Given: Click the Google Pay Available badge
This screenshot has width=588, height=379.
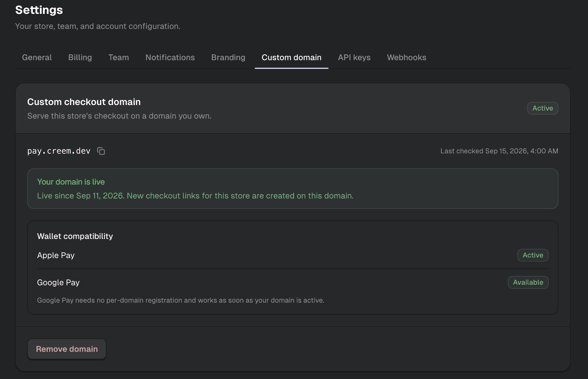Looking at the screenshot, I should pos(528,282).
